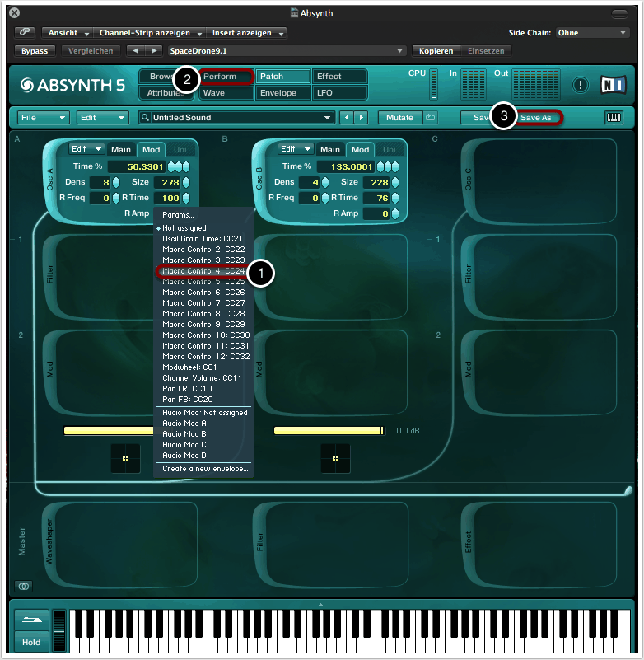Viewport: 644px width, 660px height.
Task: Click the Osc B pan position square
Action: pyautogui.click(x=335, y=458)
